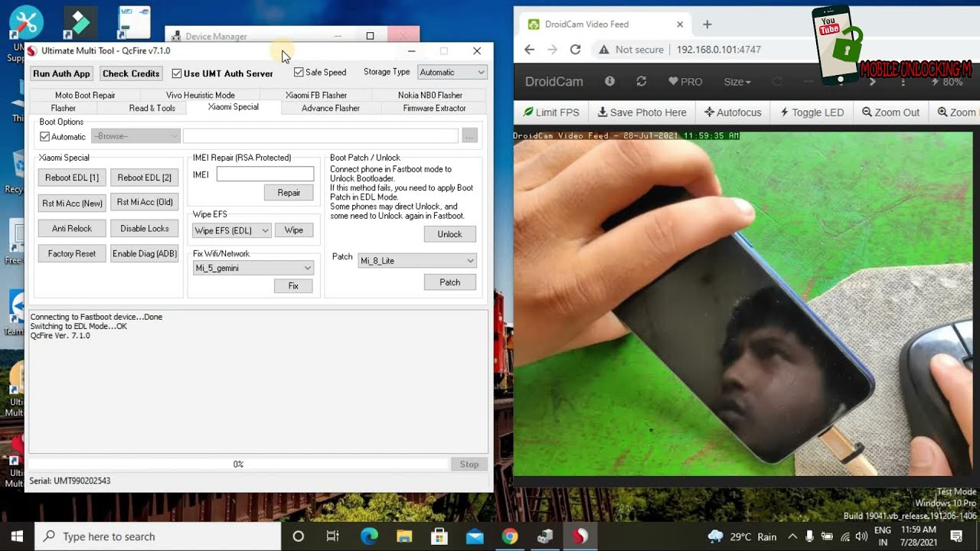Click the DroidCam rotate icon
980x551 pixels.
click(778, 81)
